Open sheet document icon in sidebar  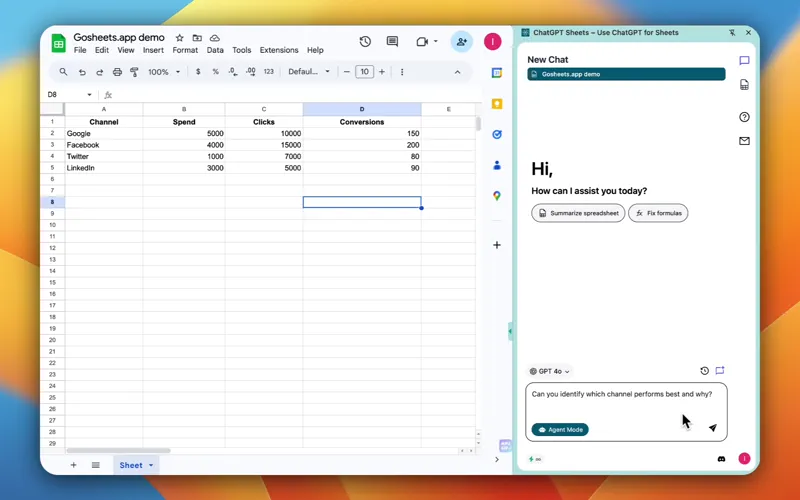pyautogui.click(x=744, y=85)
